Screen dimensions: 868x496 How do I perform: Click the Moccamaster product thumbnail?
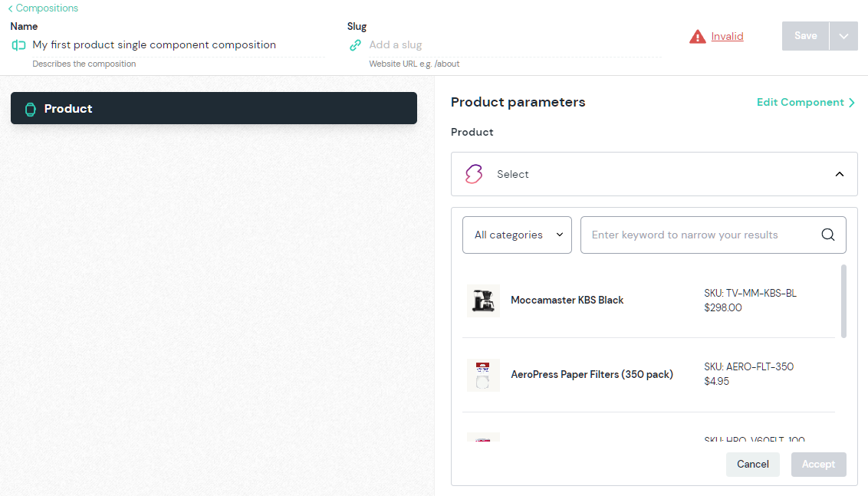pyautogui.click(x=483, y=301)
